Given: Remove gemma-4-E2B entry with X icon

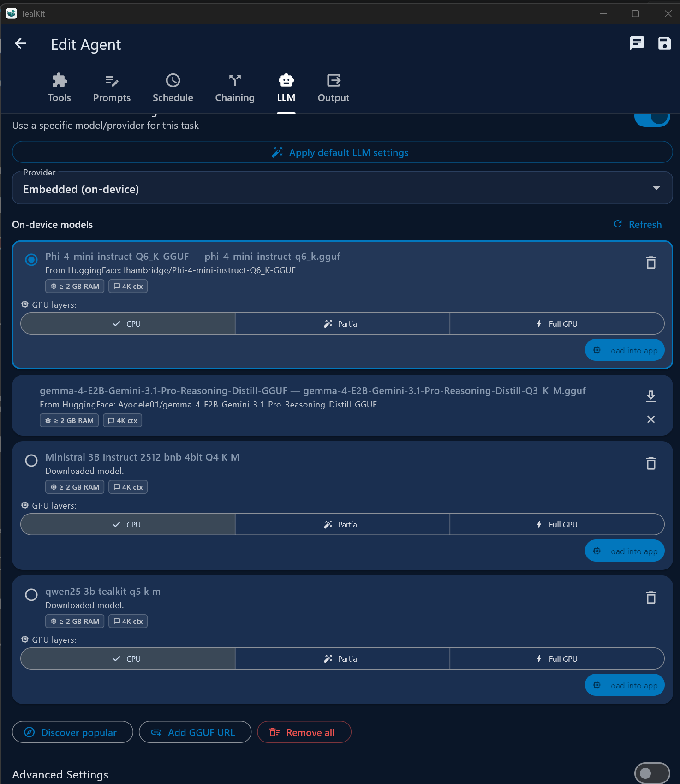Looking at the screenshot, I should coord(650,419).
